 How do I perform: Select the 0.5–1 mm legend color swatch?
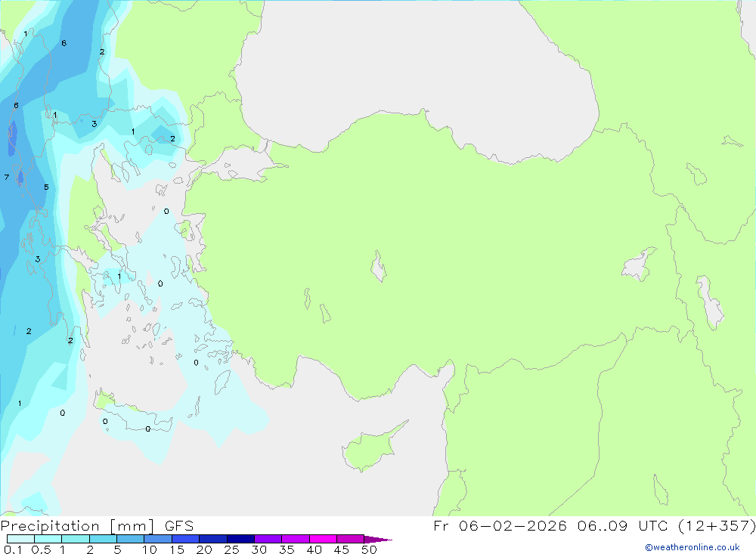coord(48,539)
